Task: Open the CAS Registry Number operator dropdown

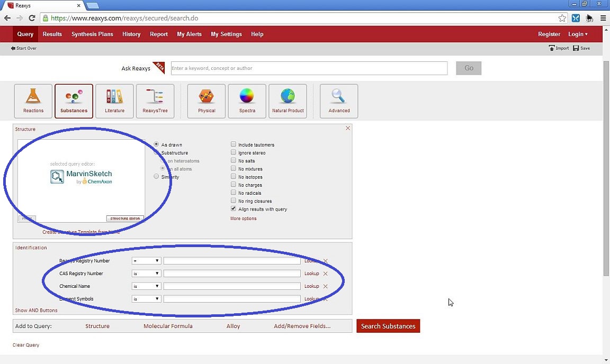Action: coord(146,274)
